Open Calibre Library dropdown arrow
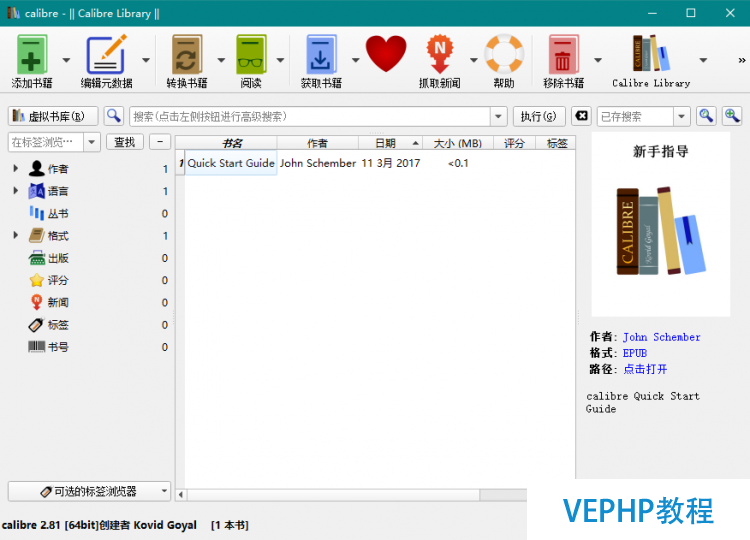The height and width of the screenshot is (540, 750). click(x=703, y=60)
